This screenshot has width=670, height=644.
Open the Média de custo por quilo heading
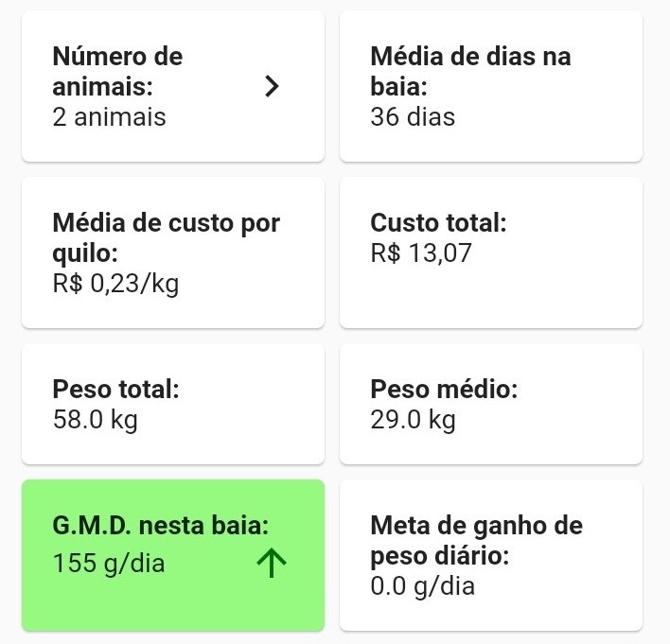(167, 237)
